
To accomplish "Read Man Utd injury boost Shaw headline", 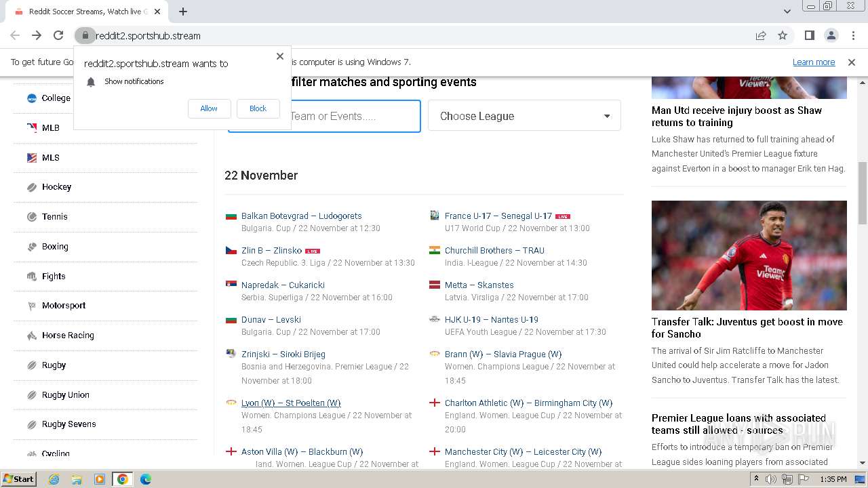I will pos(736,117).
